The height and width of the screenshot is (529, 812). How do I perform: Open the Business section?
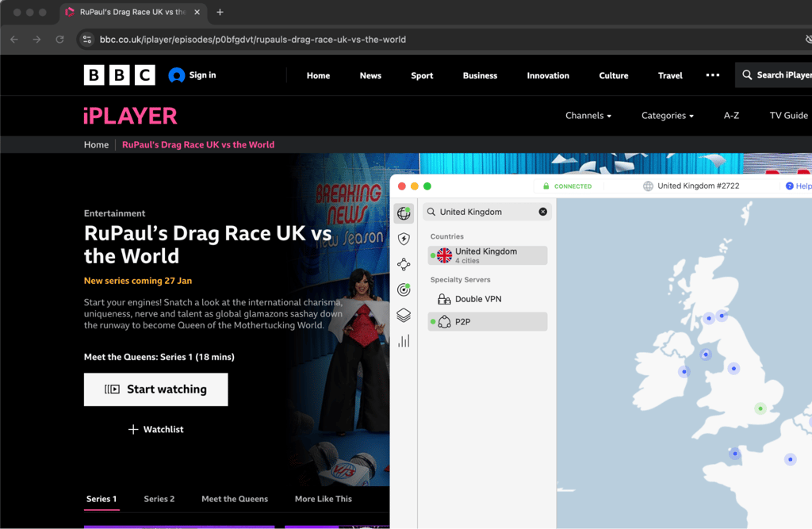coord(480,75)
